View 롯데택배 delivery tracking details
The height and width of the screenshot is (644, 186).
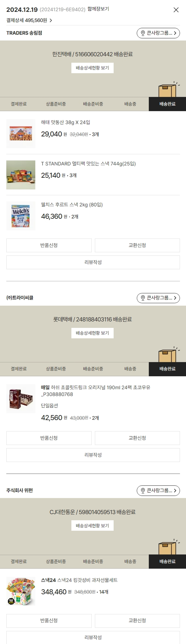(x=93, y=333)
